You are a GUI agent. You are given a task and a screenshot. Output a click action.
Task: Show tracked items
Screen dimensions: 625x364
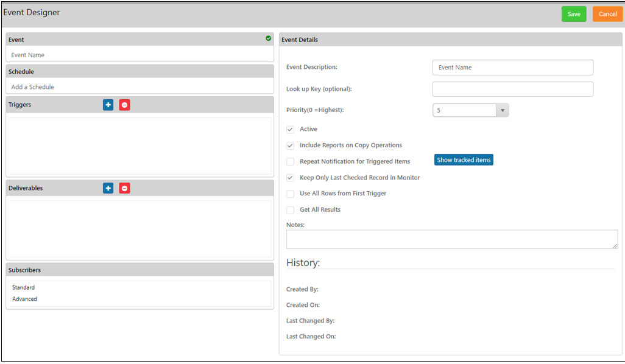click(464, 159)
